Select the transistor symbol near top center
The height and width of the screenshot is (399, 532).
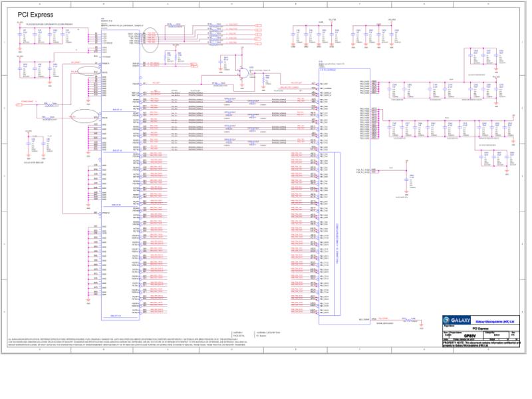click(x=243, y=73)
